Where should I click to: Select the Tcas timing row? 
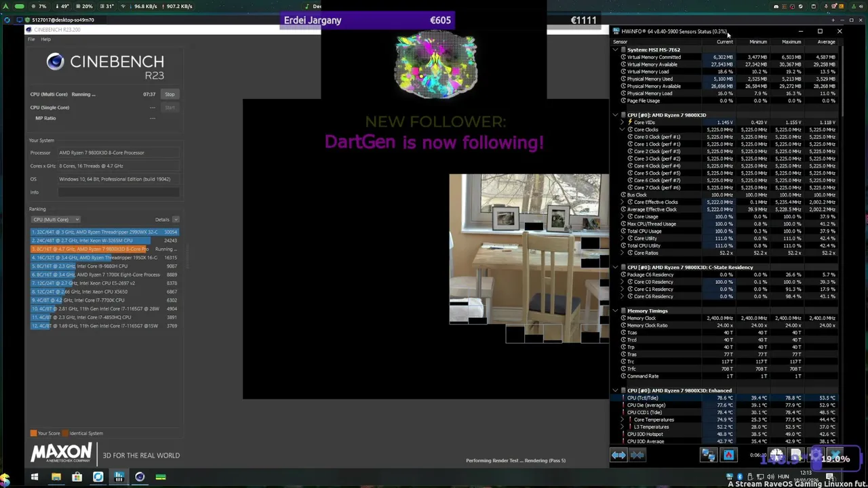click(726, 333)
